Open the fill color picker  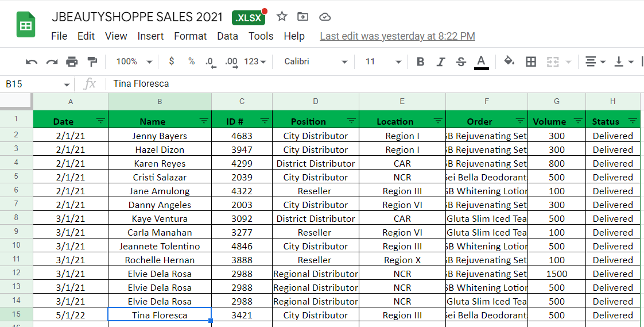click(509, 62)
